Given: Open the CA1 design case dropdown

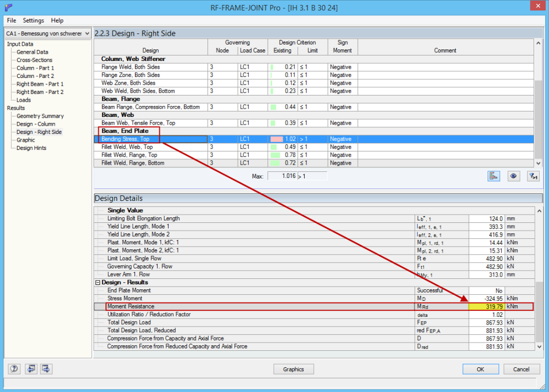Looking at the screenshot, I should (x=86, y=33).
